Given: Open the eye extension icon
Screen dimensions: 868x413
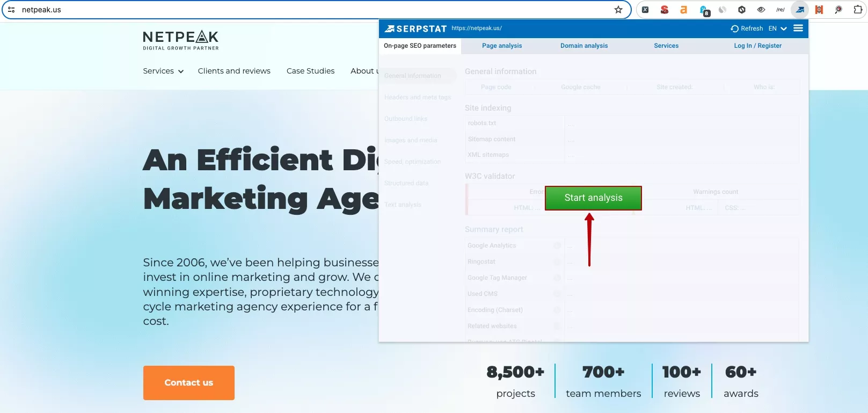Looking at the screenshot, I should pos(761,10).
